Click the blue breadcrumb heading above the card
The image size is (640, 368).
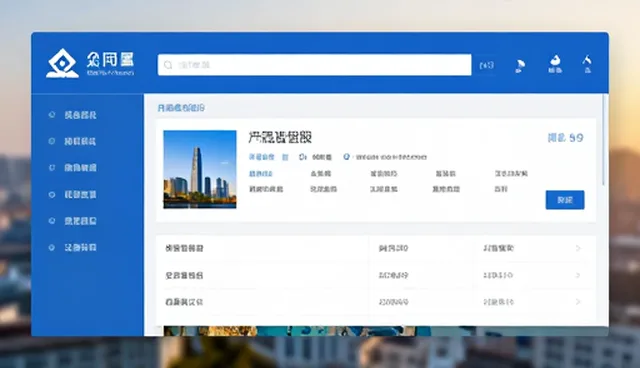[181, 108]
